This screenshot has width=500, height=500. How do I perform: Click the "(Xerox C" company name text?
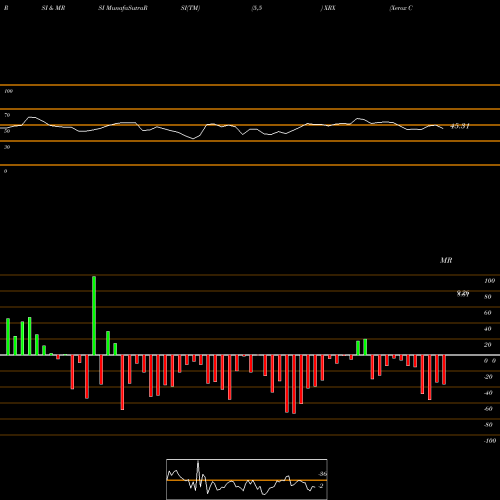click(401, 8)
